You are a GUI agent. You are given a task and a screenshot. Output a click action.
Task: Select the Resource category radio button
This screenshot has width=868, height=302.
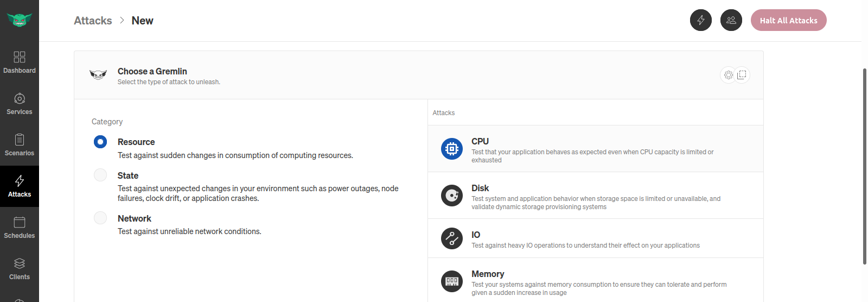(x=100, y=142)
